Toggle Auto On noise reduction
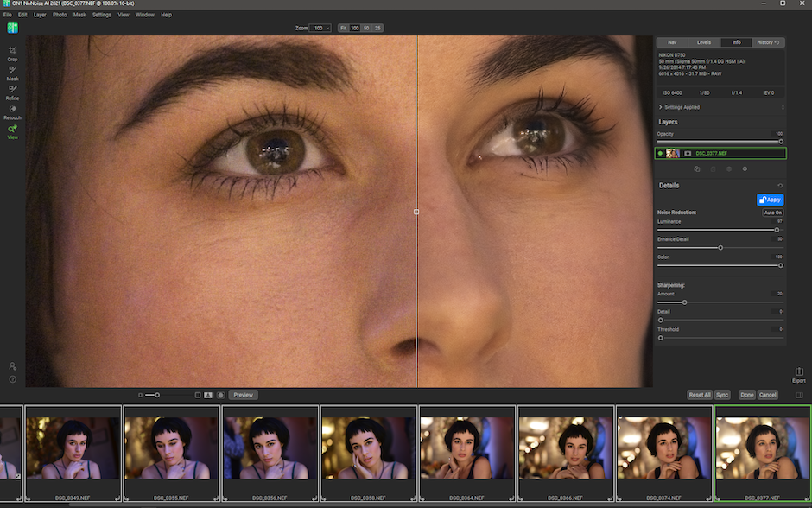Screen dimensions: 812x508 coord(772,213)
